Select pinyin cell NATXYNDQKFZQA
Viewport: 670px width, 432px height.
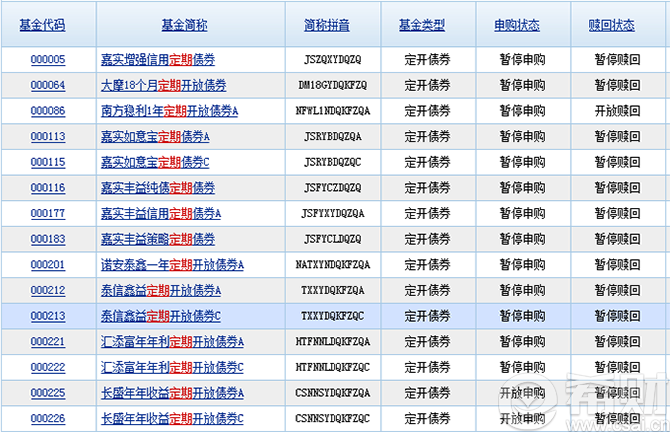coord(332,264)
